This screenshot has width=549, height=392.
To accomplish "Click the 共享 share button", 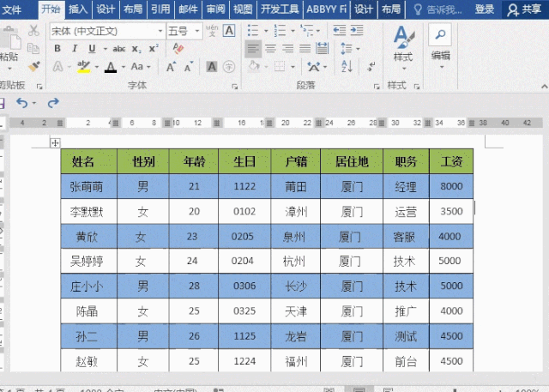I will tap(524, 9).
